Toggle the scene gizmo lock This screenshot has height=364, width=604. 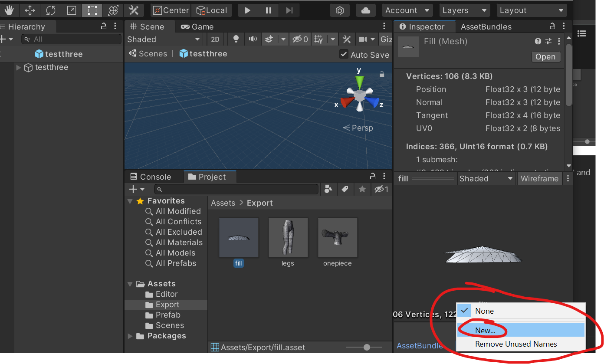(382, 75)
